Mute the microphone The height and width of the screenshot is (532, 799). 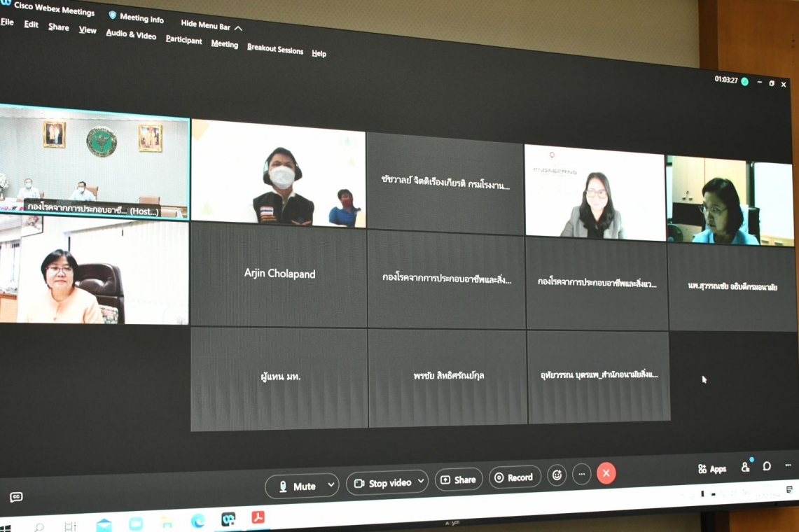[297, 486]
